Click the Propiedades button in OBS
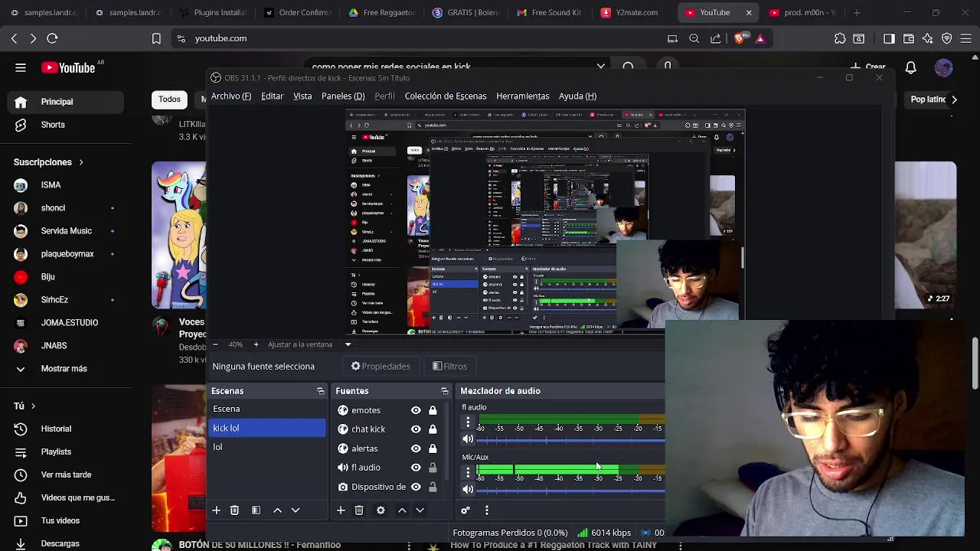Image resolution: width=980 pixels, height=551 pixels. point(381,367)
